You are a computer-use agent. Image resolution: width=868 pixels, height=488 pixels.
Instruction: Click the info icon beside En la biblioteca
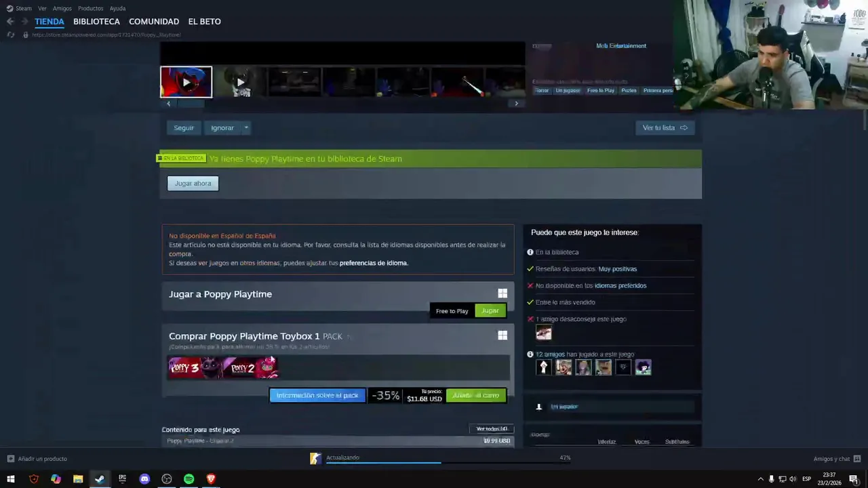pos(530,252)
